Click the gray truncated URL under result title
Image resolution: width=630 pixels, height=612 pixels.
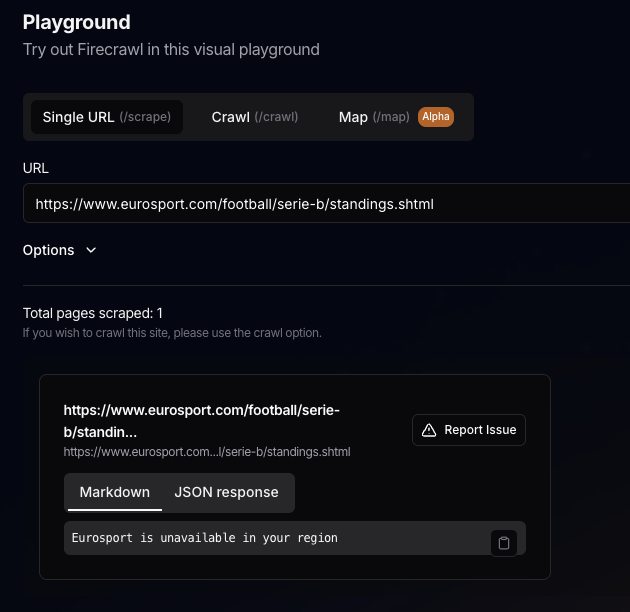[x=207, y=452]
